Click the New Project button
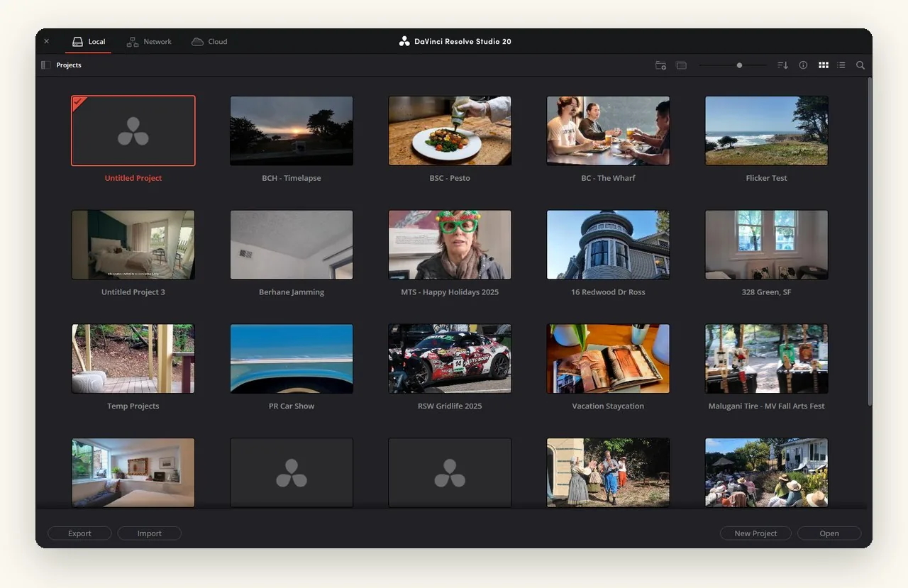Image resolution: width=908 pixels, height=588 pixels. (755, 533)
